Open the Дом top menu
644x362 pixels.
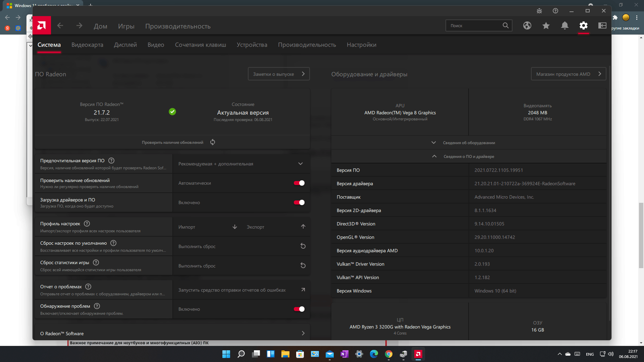coord(101,26)
